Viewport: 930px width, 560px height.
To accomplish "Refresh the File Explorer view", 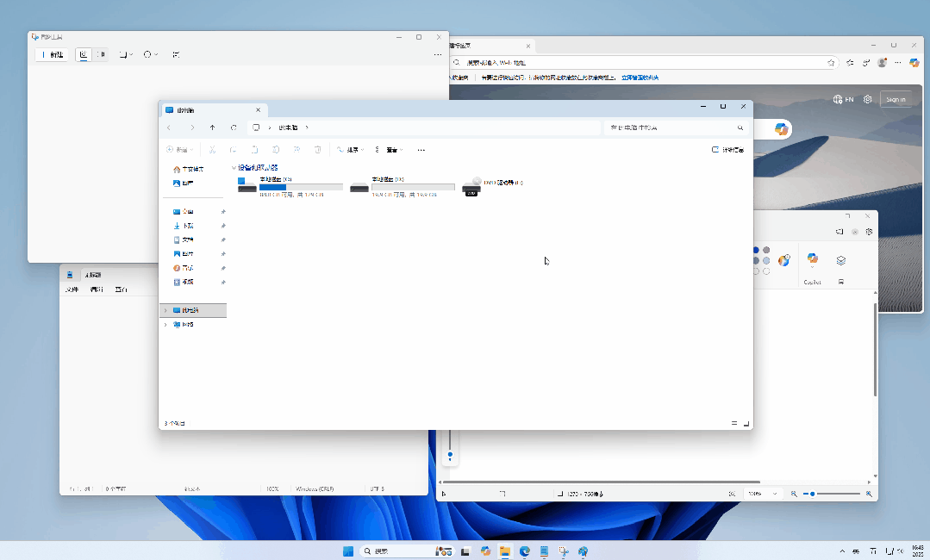I will (x=234, y=128).
